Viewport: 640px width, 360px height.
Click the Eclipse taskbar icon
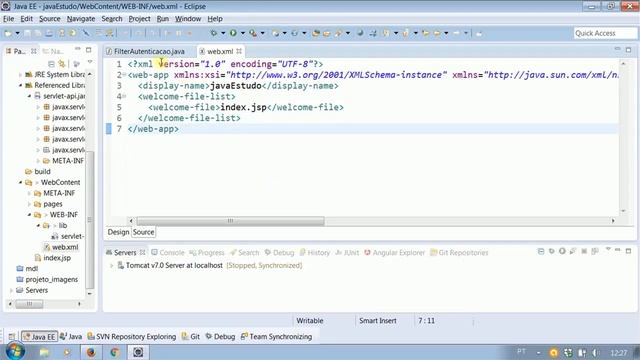click(x=138, y=352)
